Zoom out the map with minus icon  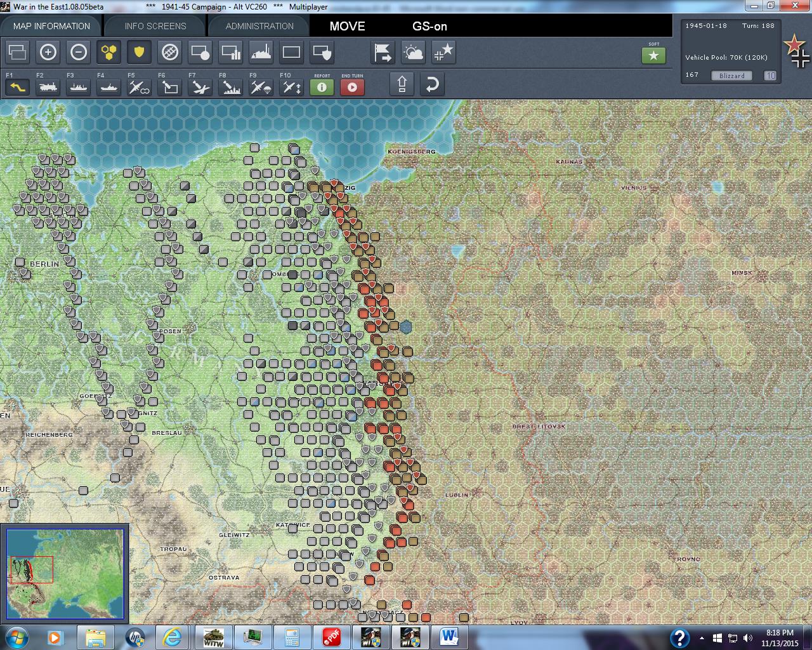click(x=79, y=52)
